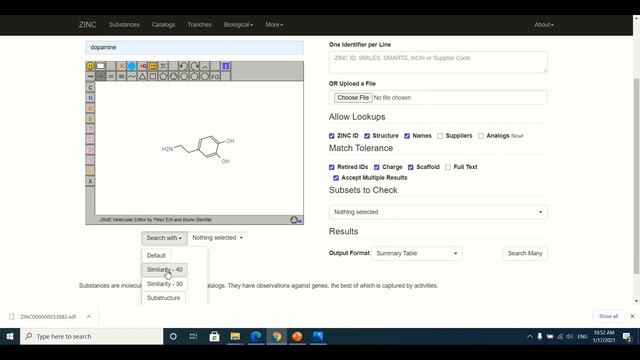Enable the Analogs lookup checkbox
The width and height of the screenshot is (640, 360).
pyautogui.click(x=481, y=136)
